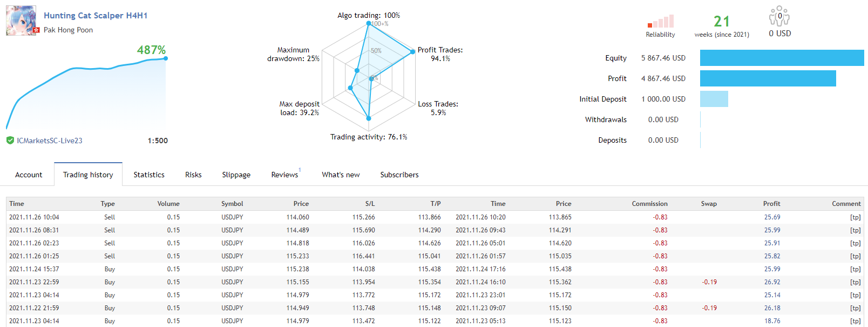
Task: Click the green verified shield icon
Action: pyautogui.click(x=10, y=141)
